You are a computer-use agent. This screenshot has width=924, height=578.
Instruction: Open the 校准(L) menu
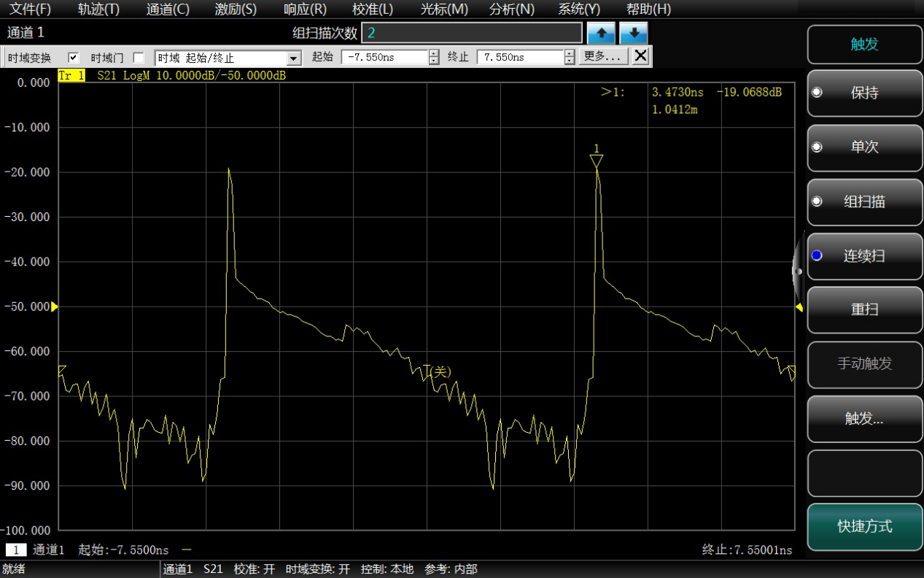point(372,9)
